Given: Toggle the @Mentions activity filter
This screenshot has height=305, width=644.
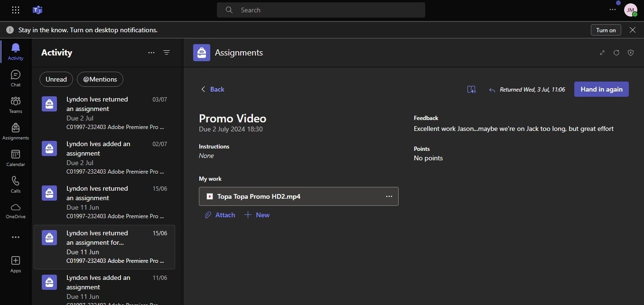Looking at the screenshot, I should (x=100, y=79).
